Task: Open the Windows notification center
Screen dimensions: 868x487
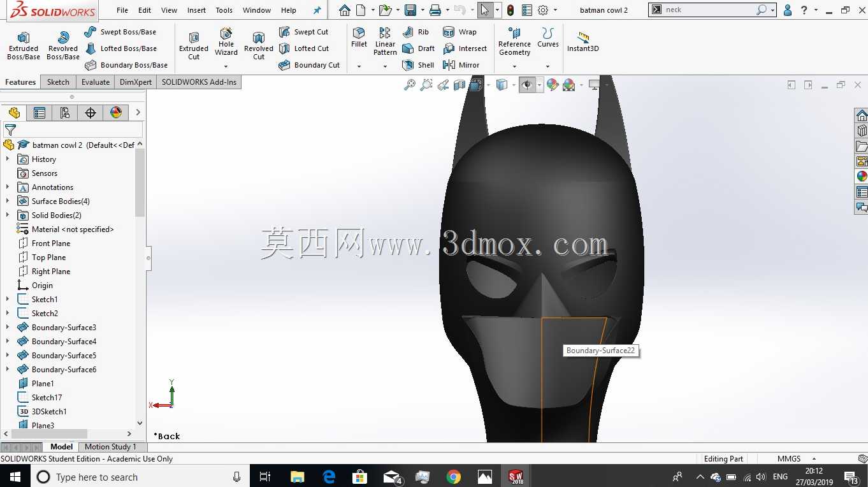Action: [x=851, y=477]
